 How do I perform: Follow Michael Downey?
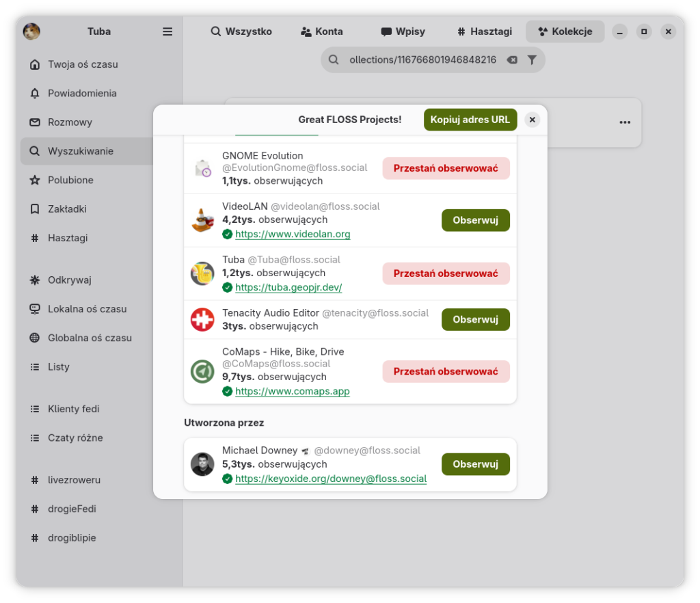476,464
